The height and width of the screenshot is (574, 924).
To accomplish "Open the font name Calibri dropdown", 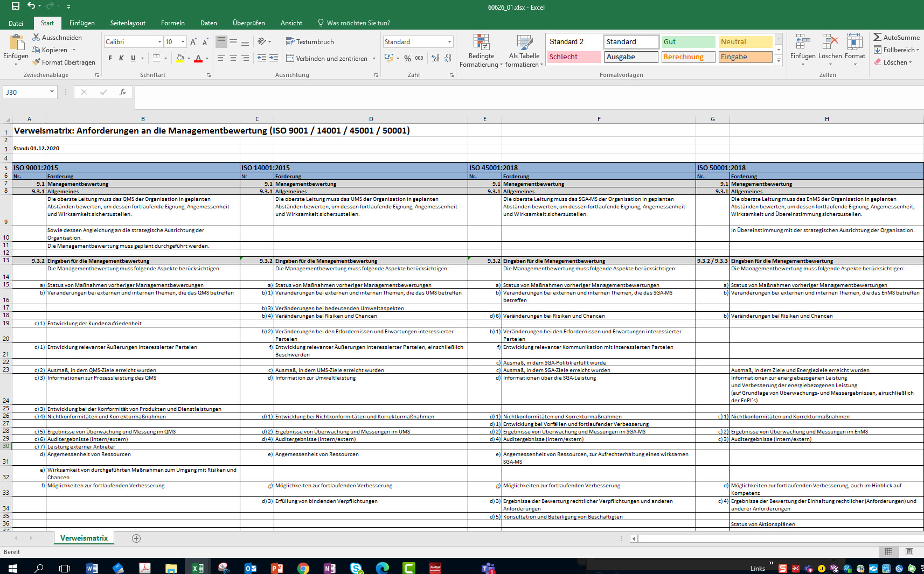I will click(159, 42).
